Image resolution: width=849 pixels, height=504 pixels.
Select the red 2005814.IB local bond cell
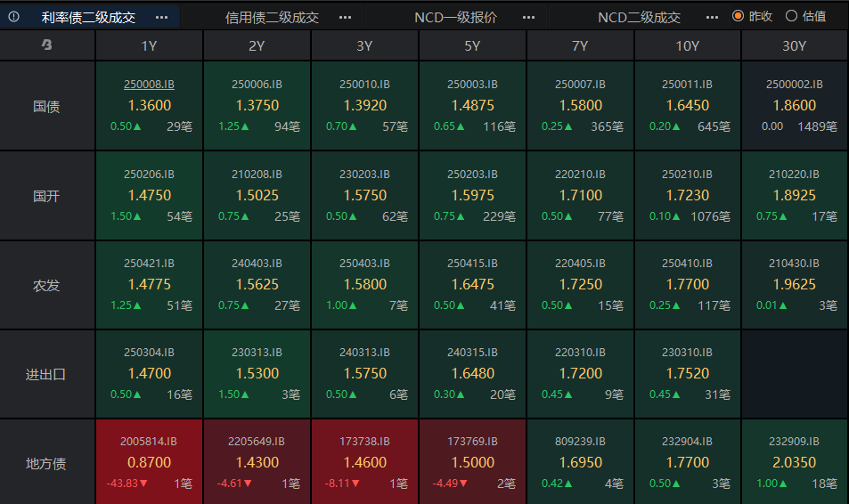tap(149, 462)
